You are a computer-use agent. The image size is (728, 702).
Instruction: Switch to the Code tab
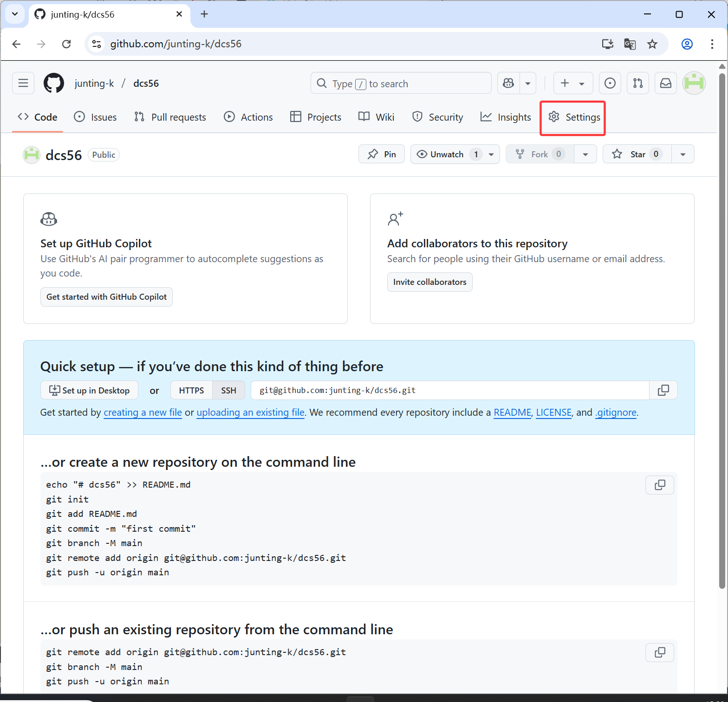coord(38,117)
